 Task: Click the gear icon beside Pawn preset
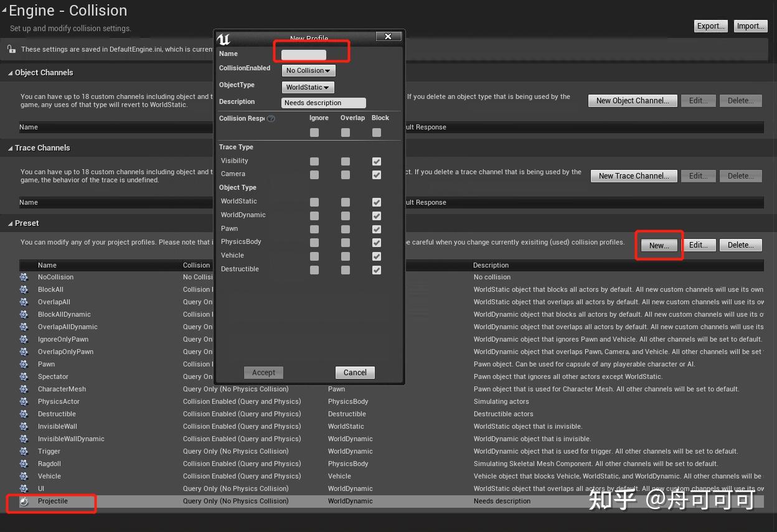(x=24, y=364)
